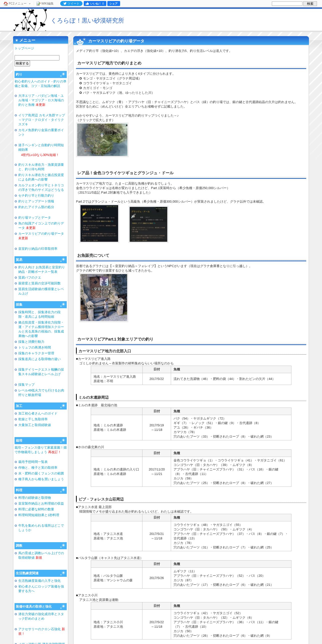Viewport: 322px width, 644px height.
Task: Open the アクセサリーのクロン石強化 link
Action: pos(39,629)
